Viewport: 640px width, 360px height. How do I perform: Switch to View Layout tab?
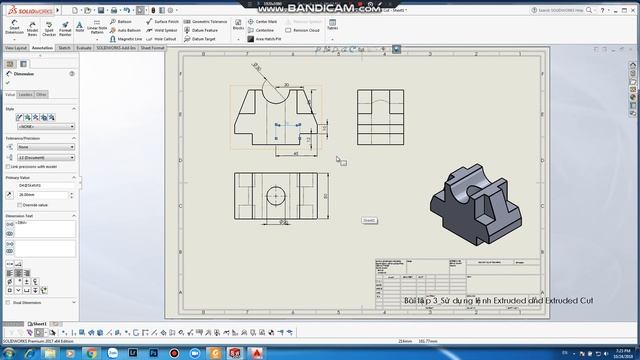point(16,48)
